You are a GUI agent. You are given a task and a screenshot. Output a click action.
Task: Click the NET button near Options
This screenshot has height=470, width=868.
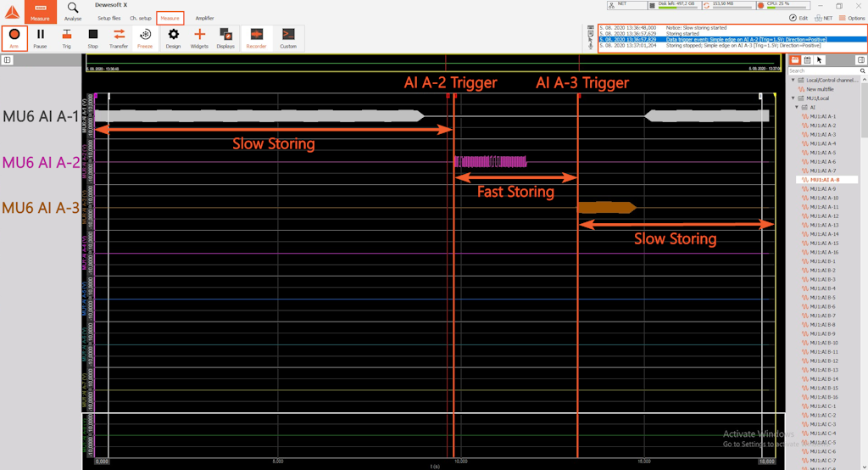[823, 18]
